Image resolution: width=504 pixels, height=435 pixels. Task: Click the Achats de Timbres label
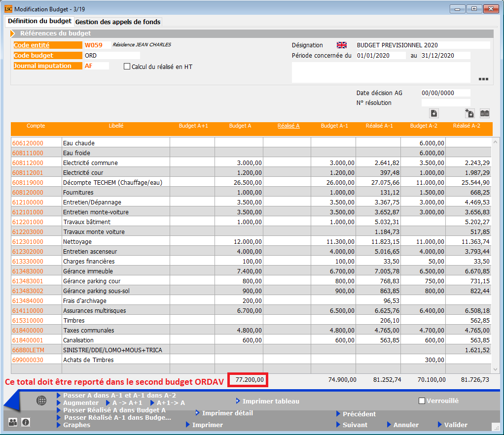[88, 360]
